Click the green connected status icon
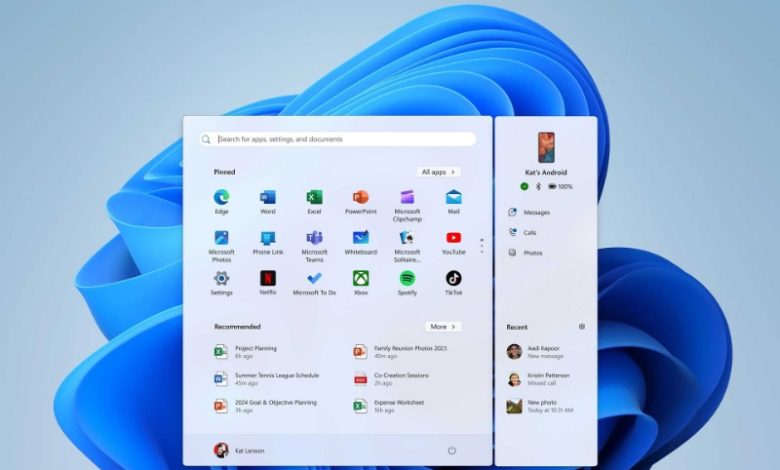780x470 pixels. point(524,187)
